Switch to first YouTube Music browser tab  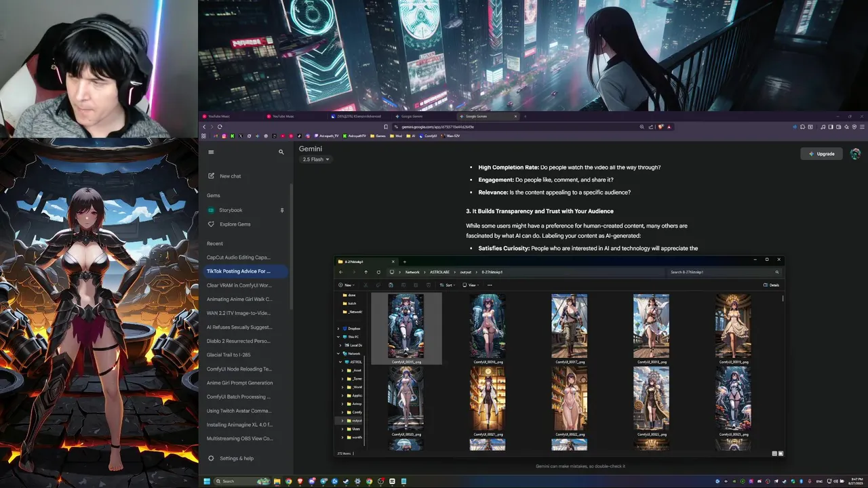pyautogui.click(x=230, y=117)
